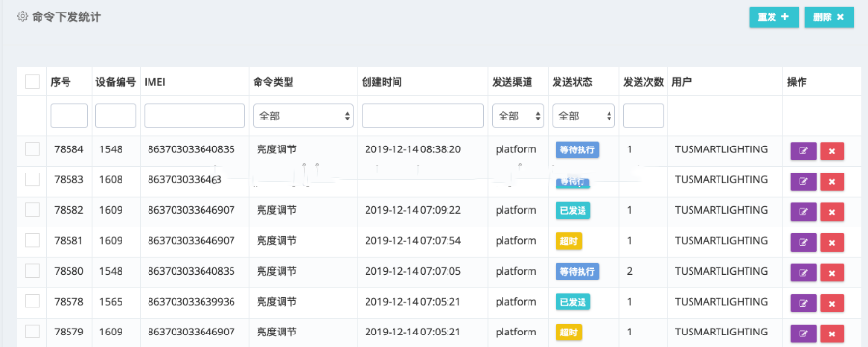This screenshot has width=868, height=347.
Task: Click the 序号 column header
Action: (61, 82)
